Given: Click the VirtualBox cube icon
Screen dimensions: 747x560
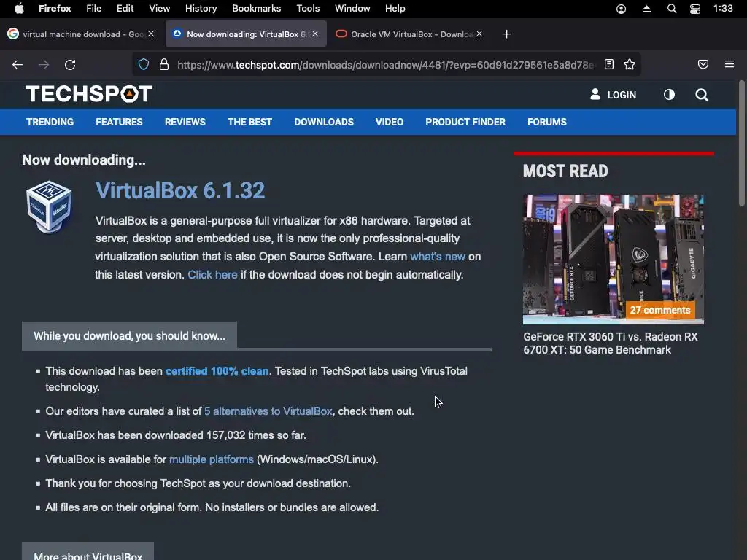Looking at the screenshot, I should point(49,207).
